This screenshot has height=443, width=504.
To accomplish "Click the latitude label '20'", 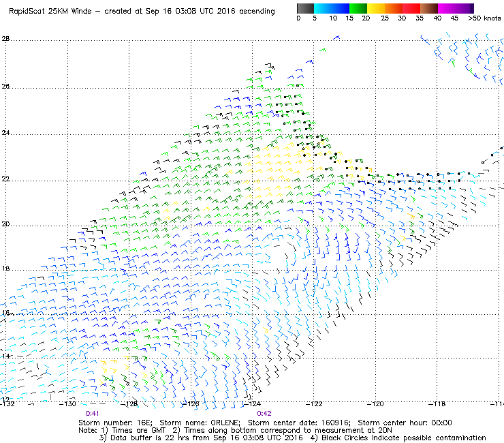I will [5, 224].
